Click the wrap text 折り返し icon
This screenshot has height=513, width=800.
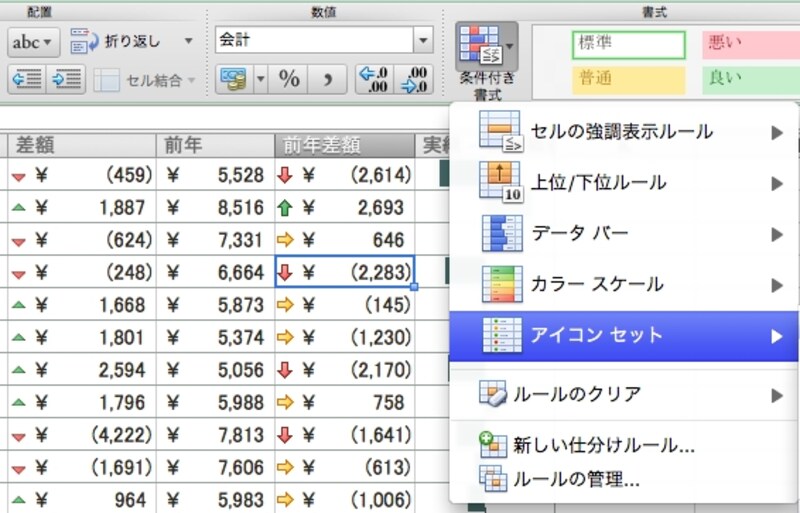tap(84, 41)
